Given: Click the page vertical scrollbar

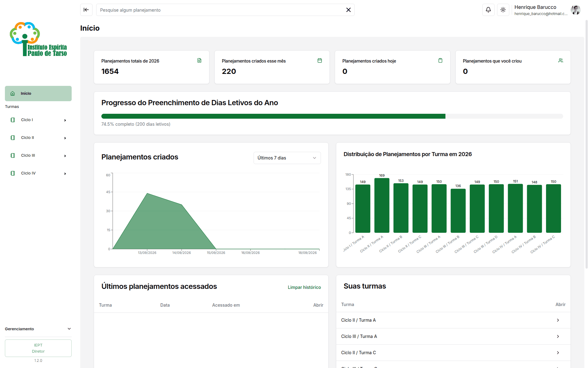Looking at the screenshot, I should click(586, 144).
